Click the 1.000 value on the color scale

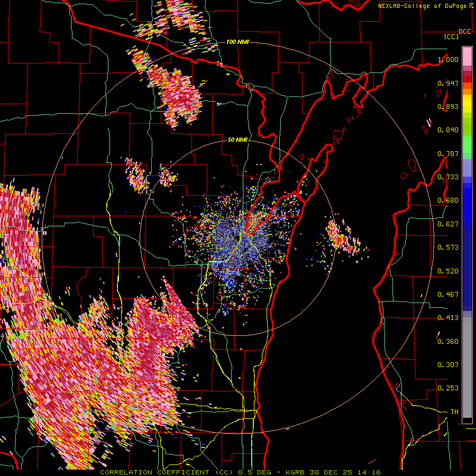(x=448, y=59)
